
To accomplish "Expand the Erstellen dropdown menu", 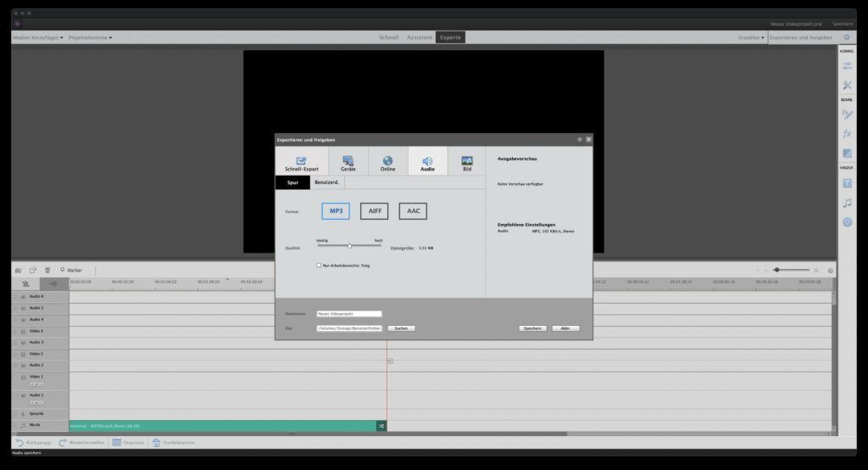I will [751, 37].
